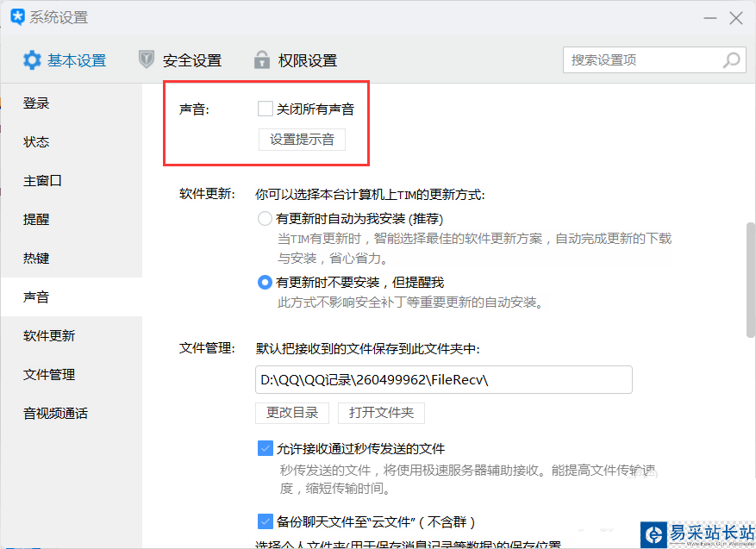Click the 更改目录 button
Viewport: 756px width, 549px height.
(x=292, y=413)
